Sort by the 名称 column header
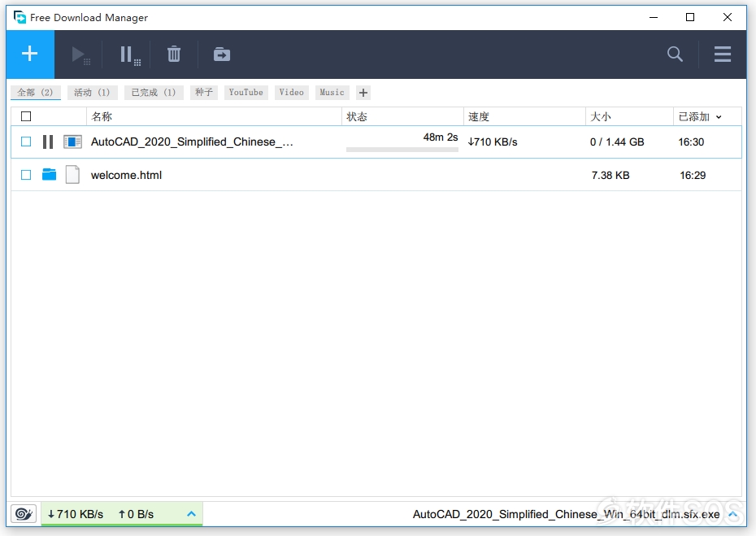Screen dimensions: 756x536 214,117
